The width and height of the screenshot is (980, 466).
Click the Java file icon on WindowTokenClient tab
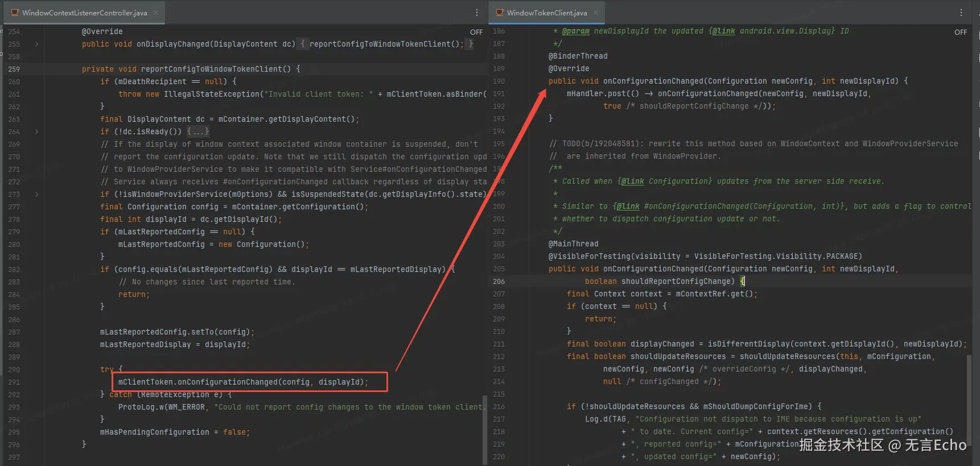500,13
